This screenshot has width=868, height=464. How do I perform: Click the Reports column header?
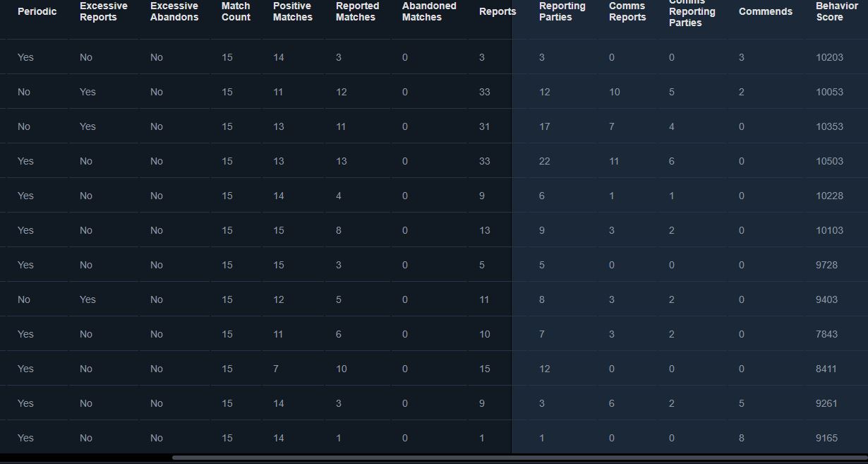(x=498, y=11)
